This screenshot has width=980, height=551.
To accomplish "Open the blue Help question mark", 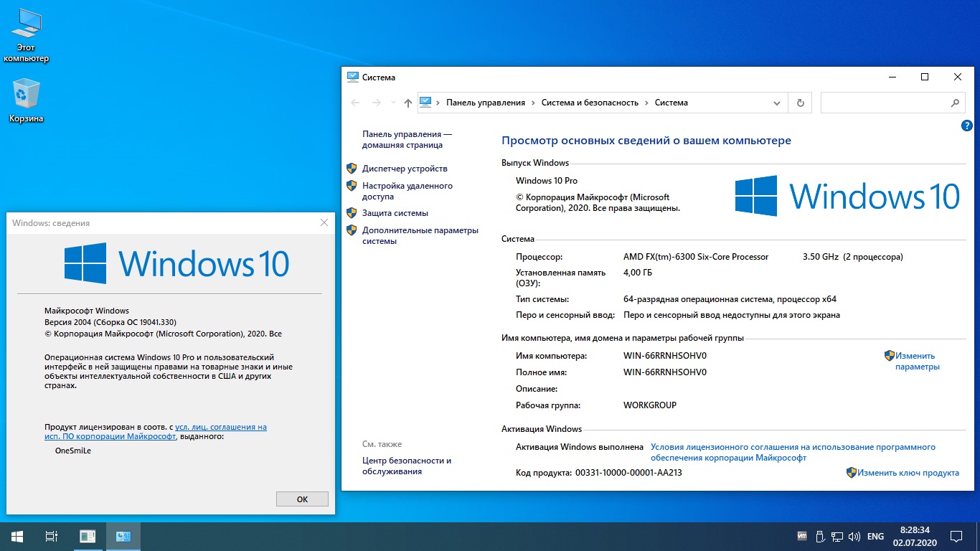I will click(x=966, y=126).
